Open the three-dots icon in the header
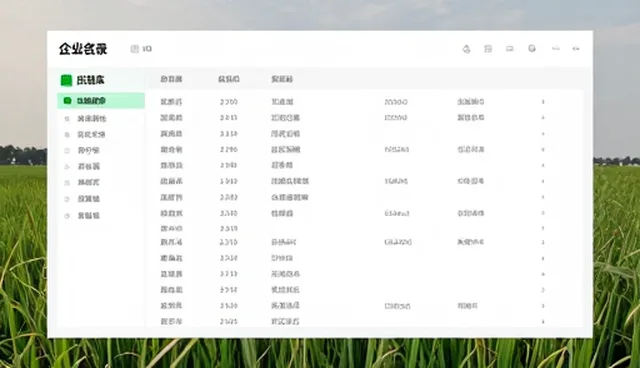Image resolution: width=640 pixels, height=368 pixels. (x=556, y=49)
